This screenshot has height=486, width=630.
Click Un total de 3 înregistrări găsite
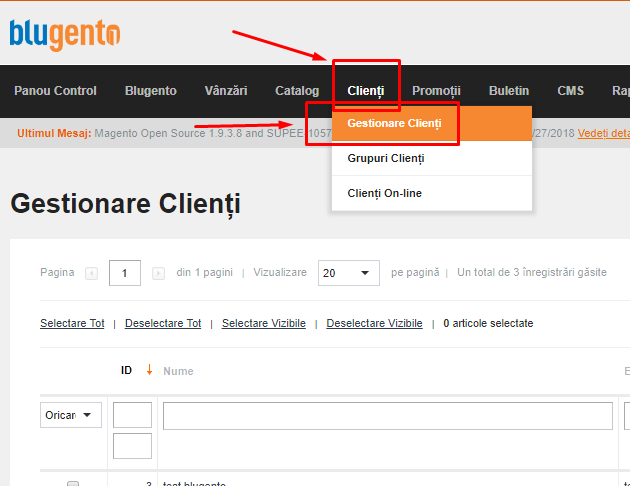532,272
